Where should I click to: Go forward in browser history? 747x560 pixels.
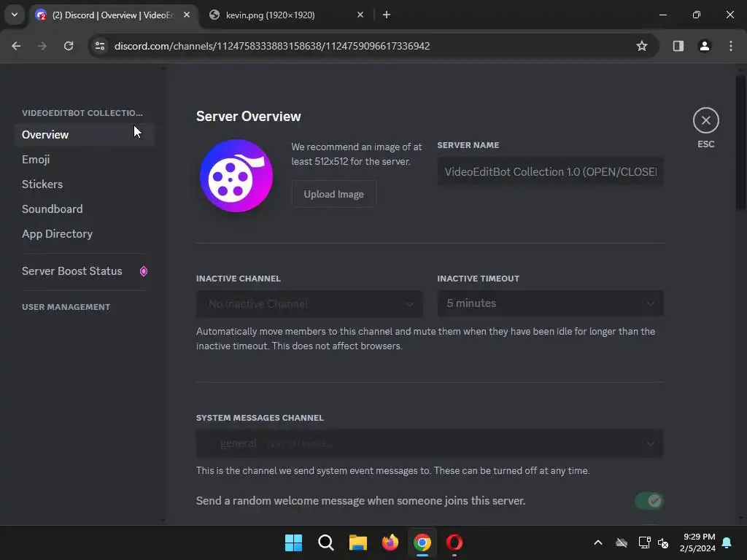point(42,46)
